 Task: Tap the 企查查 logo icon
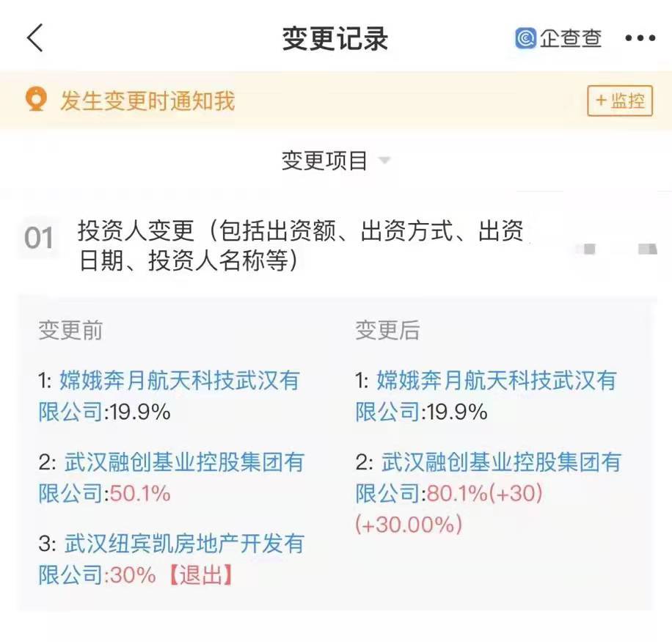pos(525,38)
